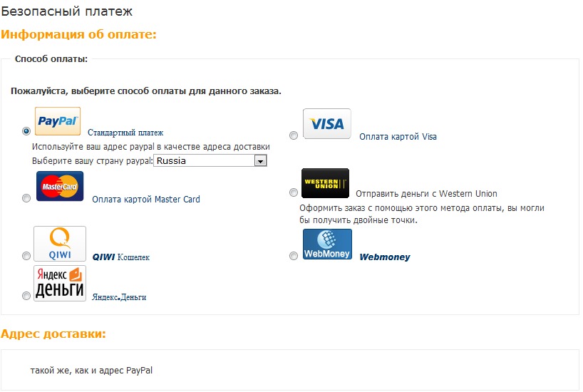This screenshot has width=583, height=392.
Task: Click the "Webmoney" text label
Action: click(x=384, y=257)
